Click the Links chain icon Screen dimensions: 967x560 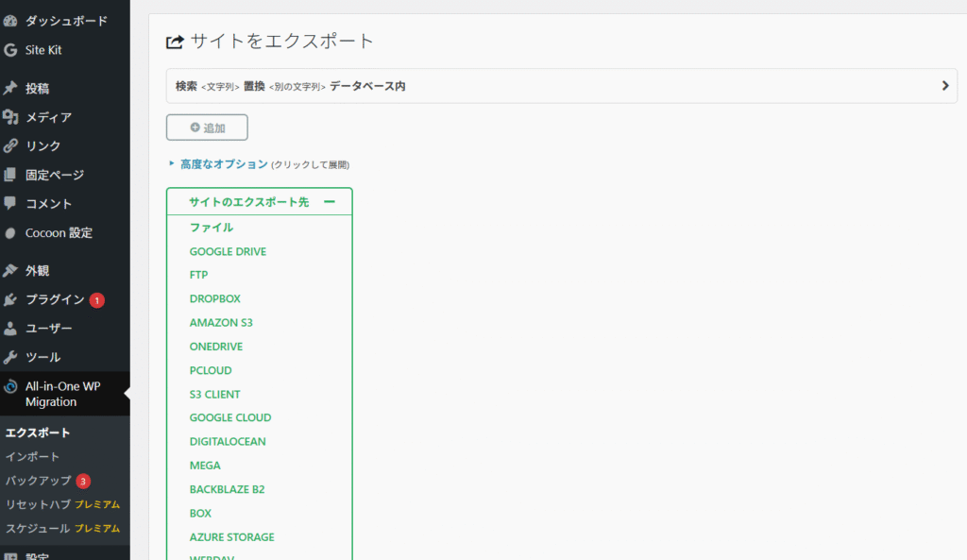pos(10,146)
